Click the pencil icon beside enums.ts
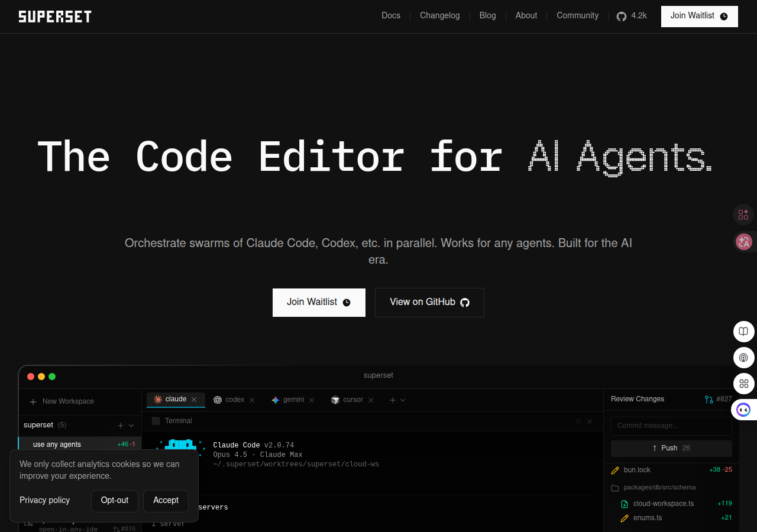757x532 pixels. [x=625, y=518]
